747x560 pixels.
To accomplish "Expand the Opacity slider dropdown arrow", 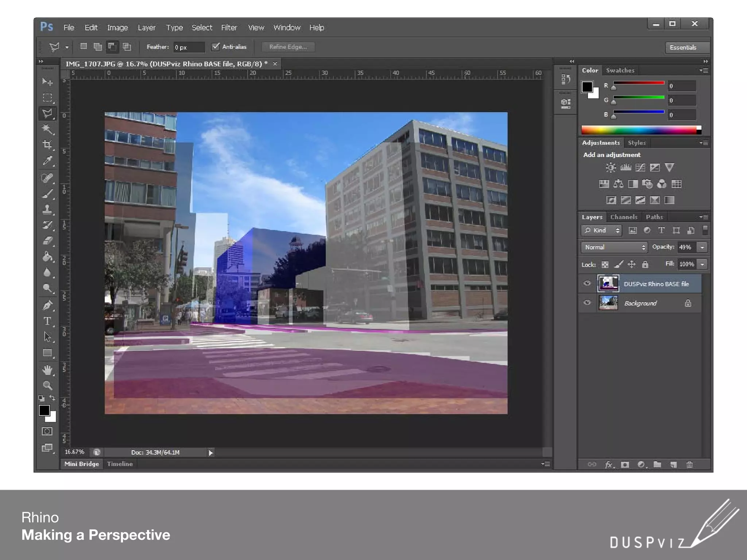I will click(x=702, y=247).
